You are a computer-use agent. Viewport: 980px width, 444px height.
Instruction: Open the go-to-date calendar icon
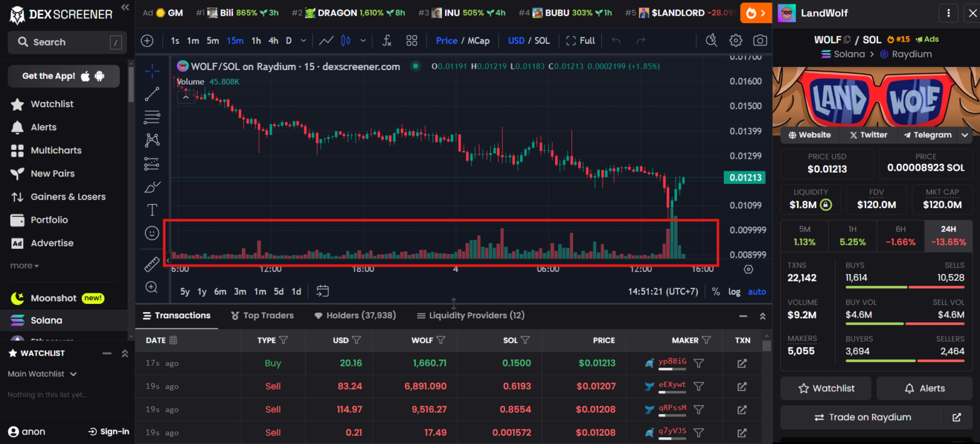pyautogui.click(x=322, y=291)
